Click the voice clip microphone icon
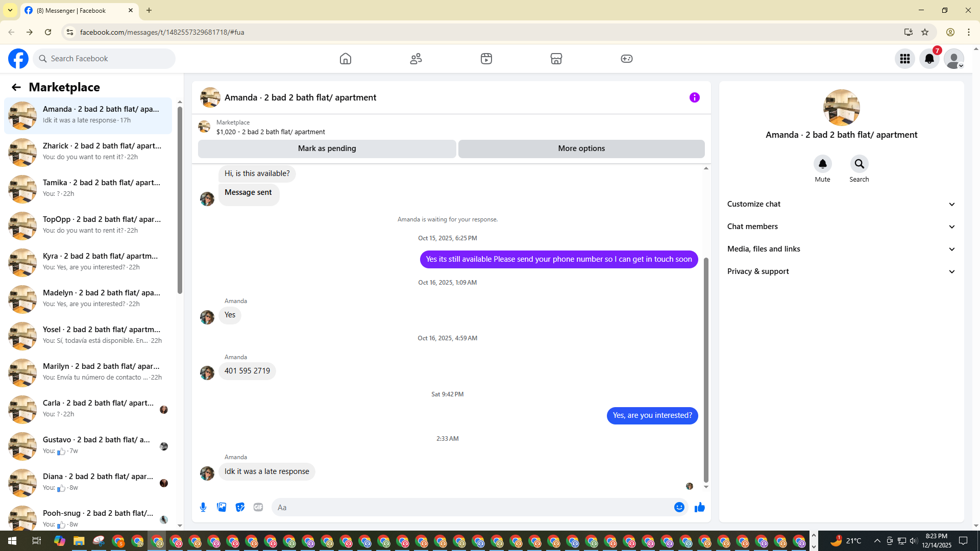The height and width of the screenshot is (551, 980). 203,507
